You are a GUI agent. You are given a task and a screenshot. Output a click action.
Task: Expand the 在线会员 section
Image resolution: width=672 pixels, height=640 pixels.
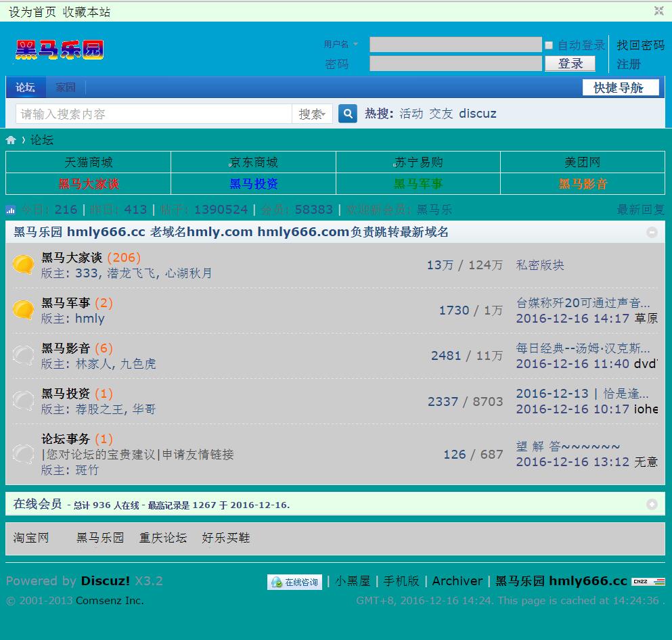pos(652,504)
